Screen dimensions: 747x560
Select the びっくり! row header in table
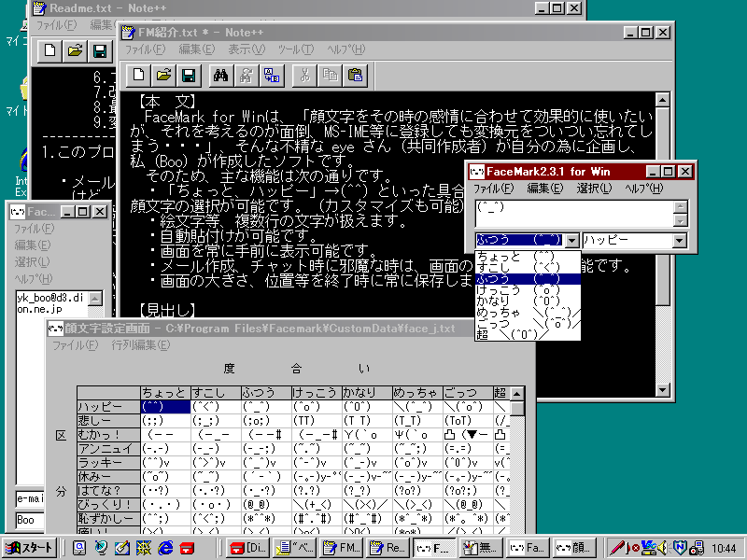(x=108, y=505)
